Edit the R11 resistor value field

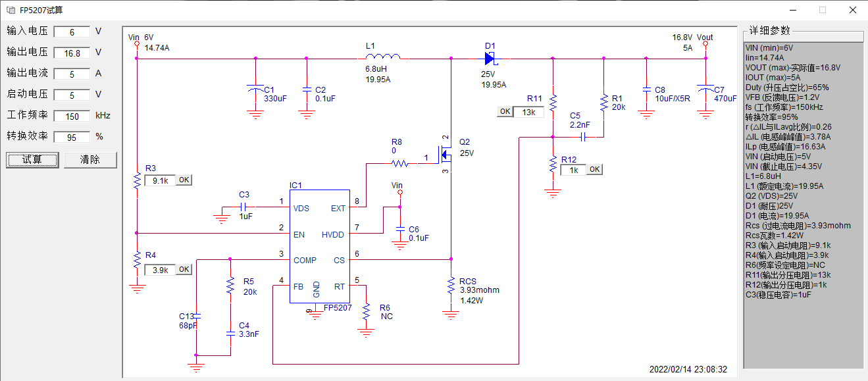528,112
